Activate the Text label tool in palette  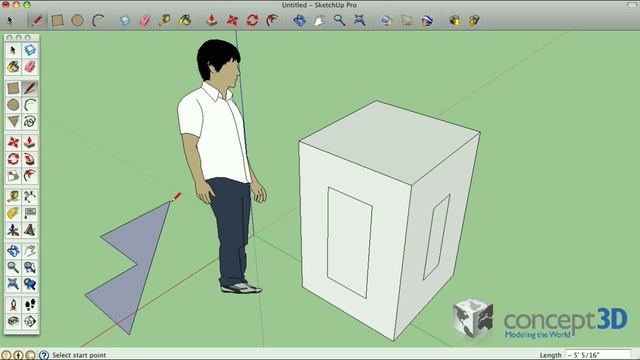tap(30, 213)
